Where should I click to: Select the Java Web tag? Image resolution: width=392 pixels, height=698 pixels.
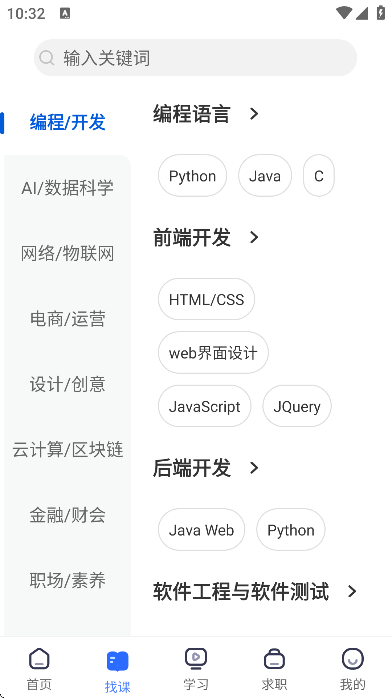(202, 530)
